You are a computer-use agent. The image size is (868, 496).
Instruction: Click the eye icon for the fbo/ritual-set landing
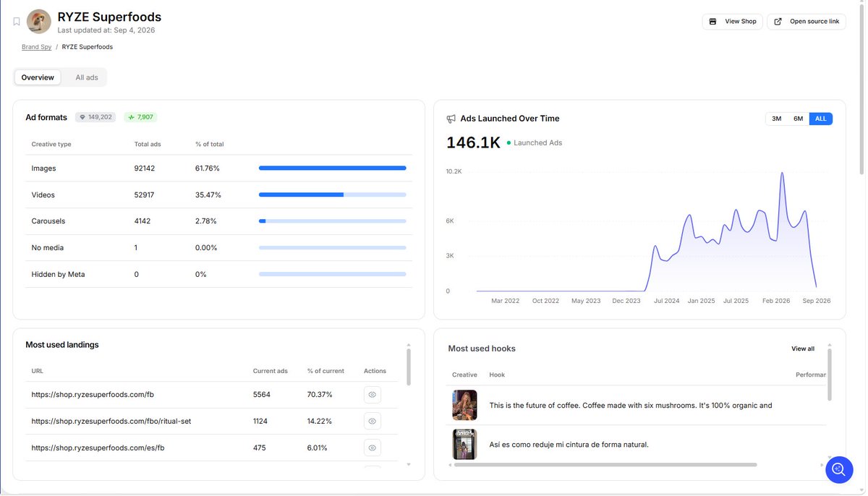[373, 421]
